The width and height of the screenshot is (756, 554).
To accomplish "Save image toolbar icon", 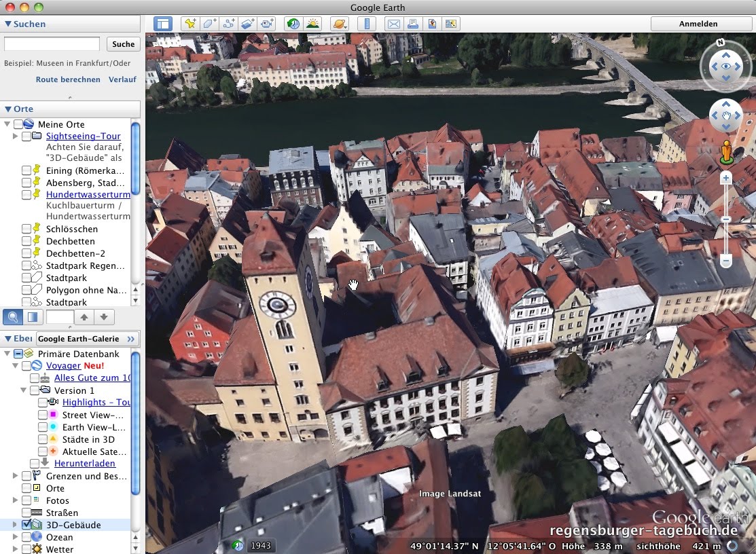I will [x=432, y=24].
